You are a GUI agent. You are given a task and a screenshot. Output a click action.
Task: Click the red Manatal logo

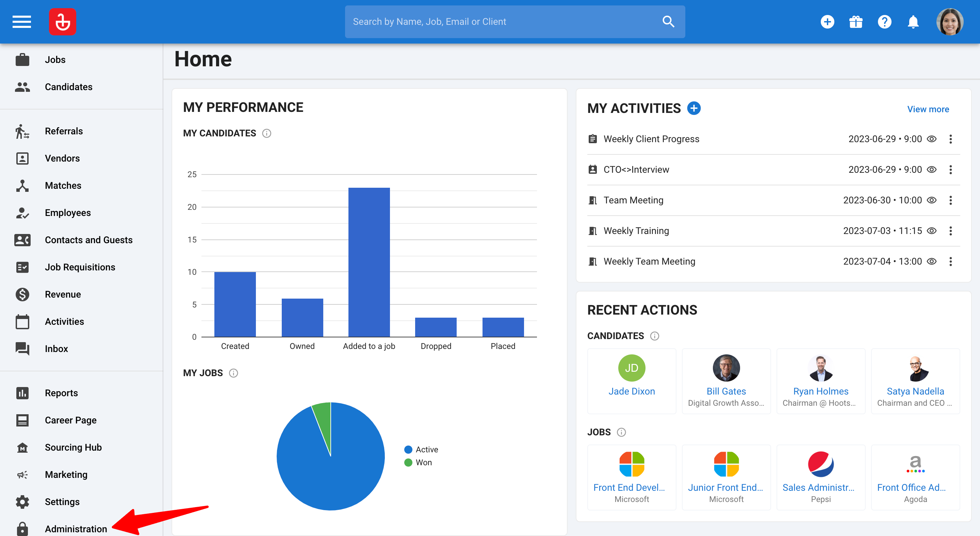click(62, 22)
